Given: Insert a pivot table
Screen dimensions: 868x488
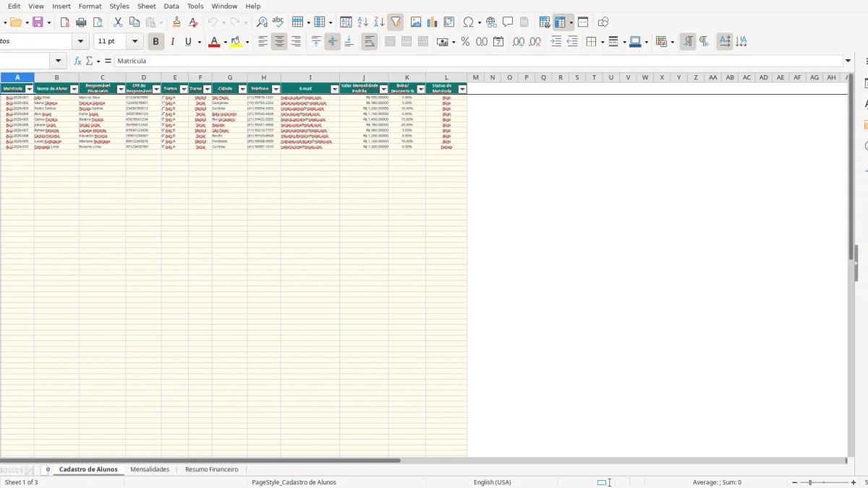Looking at the screenshot, I should (449, 22).
